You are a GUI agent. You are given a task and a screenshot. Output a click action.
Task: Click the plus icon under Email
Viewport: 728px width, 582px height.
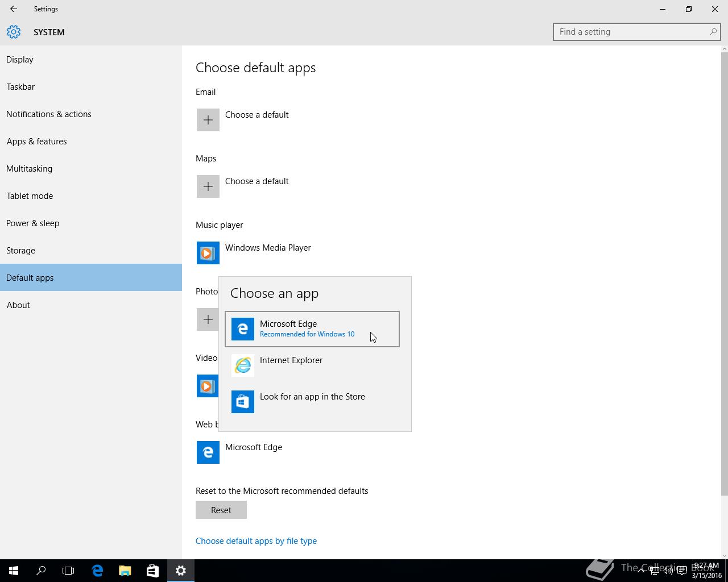pos(208,120)
